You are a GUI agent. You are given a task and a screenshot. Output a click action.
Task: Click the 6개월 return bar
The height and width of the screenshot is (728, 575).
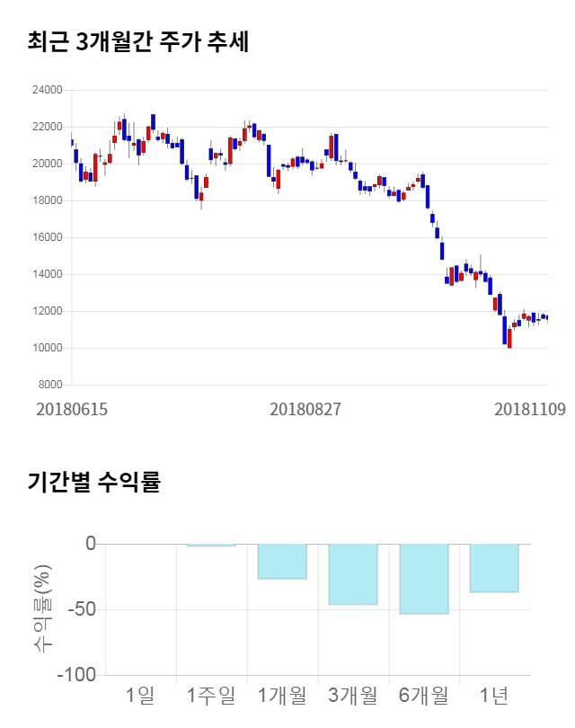click(424, 578)
